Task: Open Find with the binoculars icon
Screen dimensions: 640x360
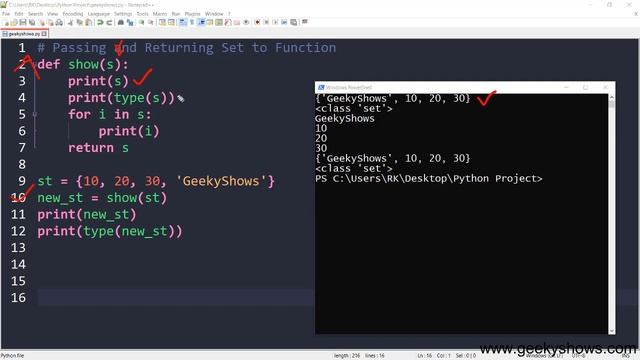Action: coord(121,22)
